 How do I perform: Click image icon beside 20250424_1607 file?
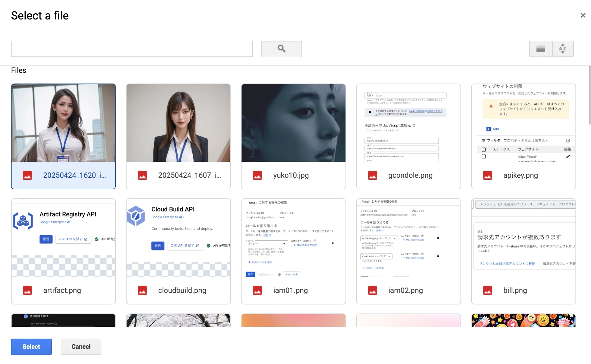tap(142, 175)
